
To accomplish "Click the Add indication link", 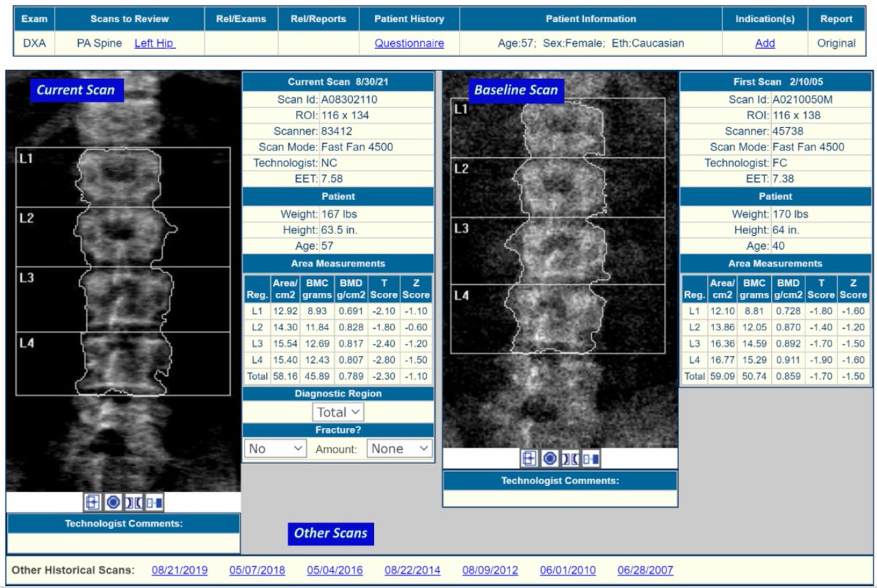I will click(x=765, y=43).
